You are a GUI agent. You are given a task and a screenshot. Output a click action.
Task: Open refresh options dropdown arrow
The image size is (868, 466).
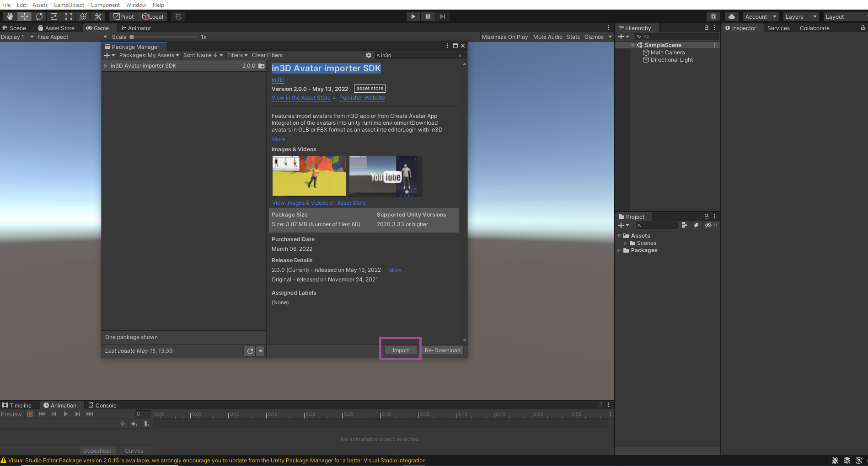[261, 351]
